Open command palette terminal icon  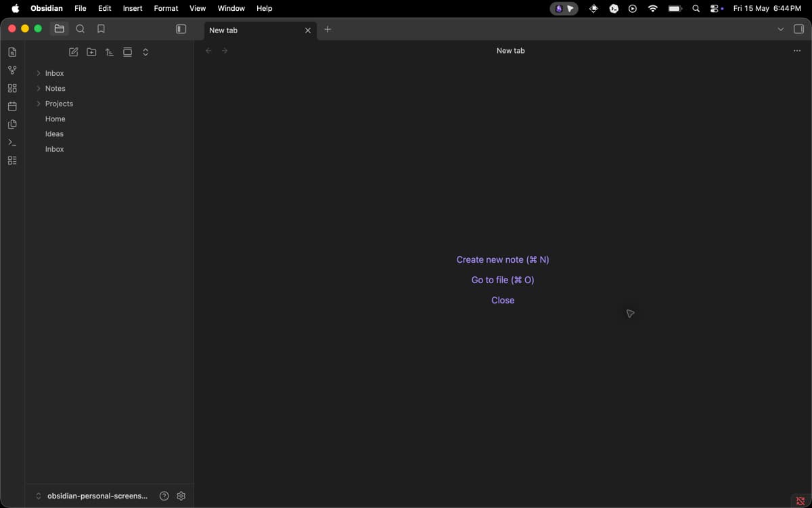coord(12,142)
